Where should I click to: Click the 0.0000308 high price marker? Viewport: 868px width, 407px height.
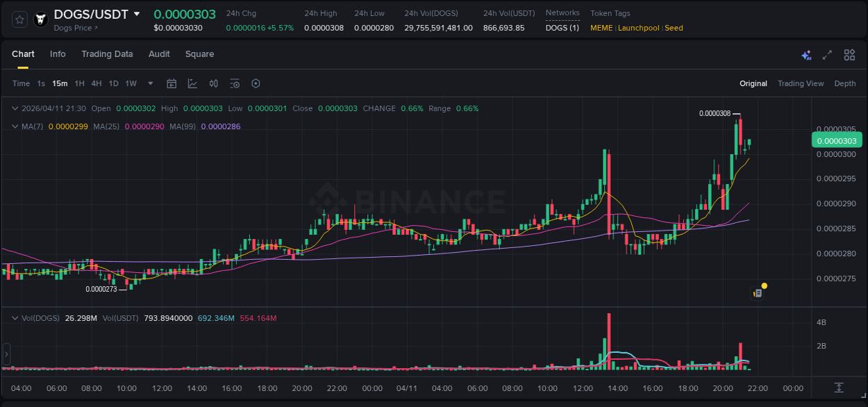[715, 113]
